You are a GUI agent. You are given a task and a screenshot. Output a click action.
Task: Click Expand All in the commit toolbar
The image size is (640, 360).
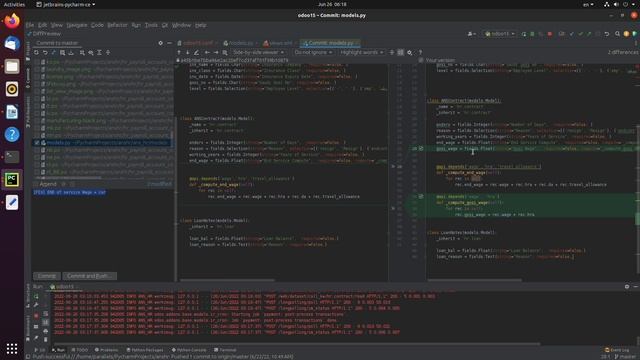99,53
